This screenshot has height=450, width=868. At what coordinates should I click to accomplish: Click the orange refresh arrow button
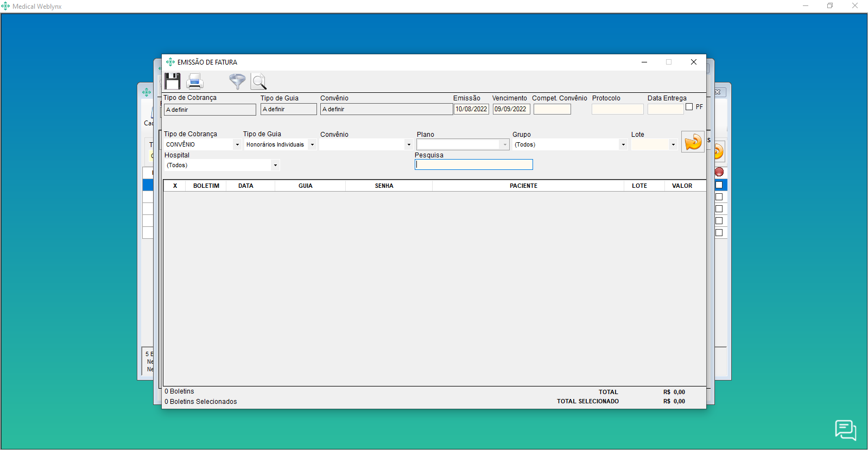click(693, 142)
